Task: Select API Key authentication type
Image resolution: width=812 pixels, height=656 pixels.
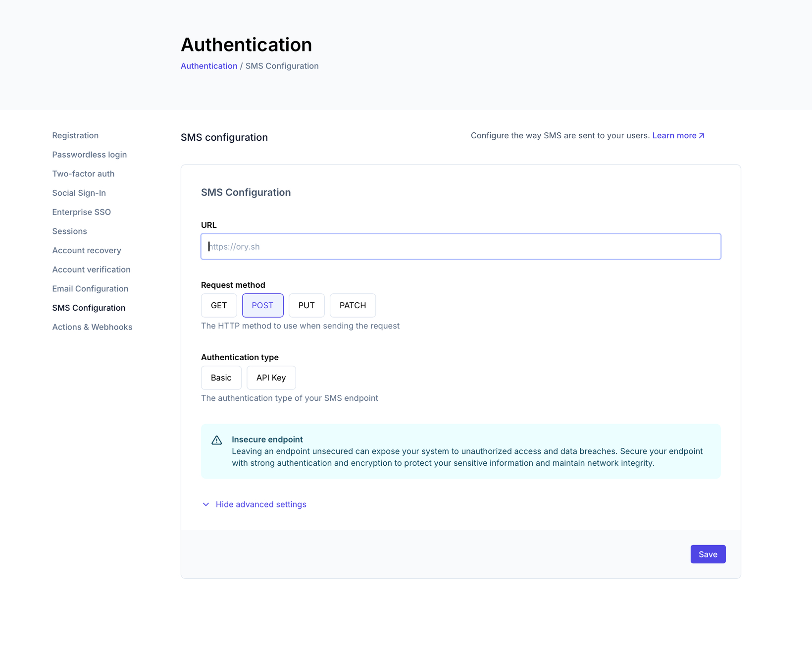Action: pyautogui.click(x=271, y=378)
